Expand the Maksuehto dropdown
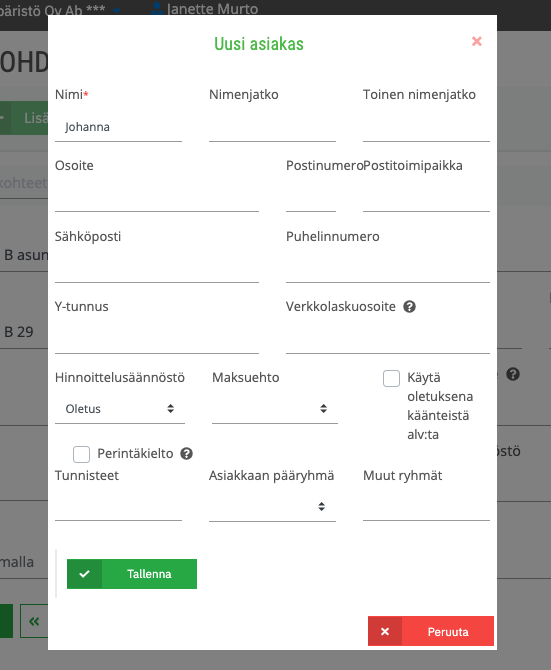The height and width of the screenshot is (670, 551). pos(275,409)
